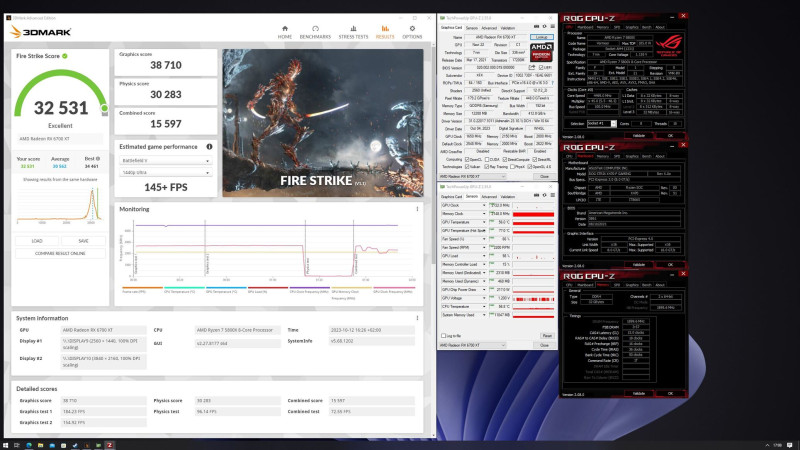Open the hamburger menu in GPU-Z Graphics Card window

point(553,27)
